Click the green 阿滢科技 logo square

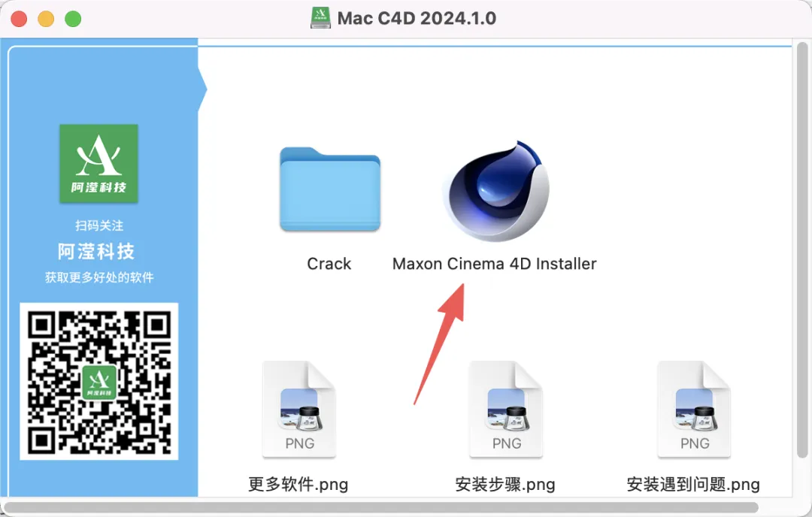pyautogui.click(x=99, y=164)
